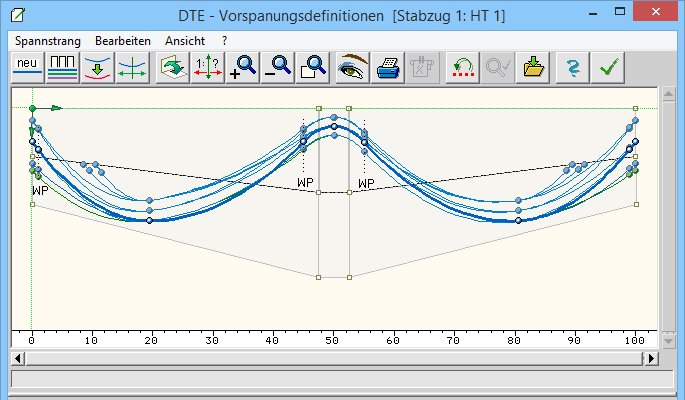Click the undo arrow icon
Image resolution: width=685 pixels, height=400 pixels.
[462, 67]
